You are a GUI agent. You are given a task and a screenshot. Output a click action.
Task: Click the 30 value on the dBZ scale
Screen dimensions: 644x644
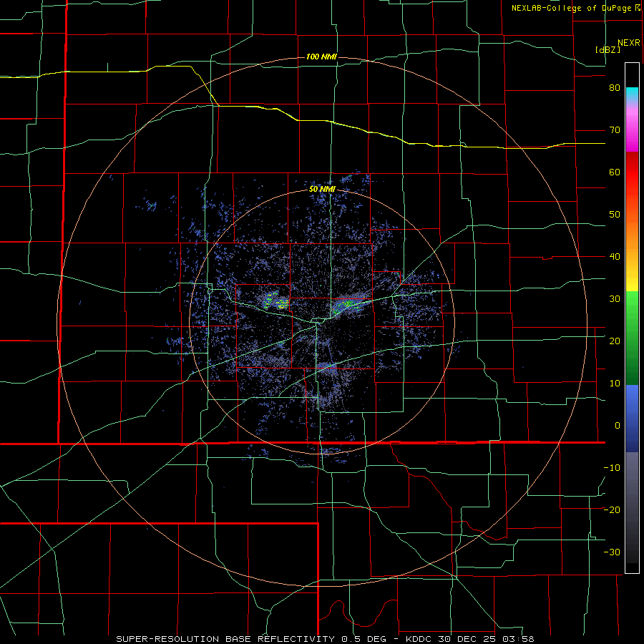(615, 298)
